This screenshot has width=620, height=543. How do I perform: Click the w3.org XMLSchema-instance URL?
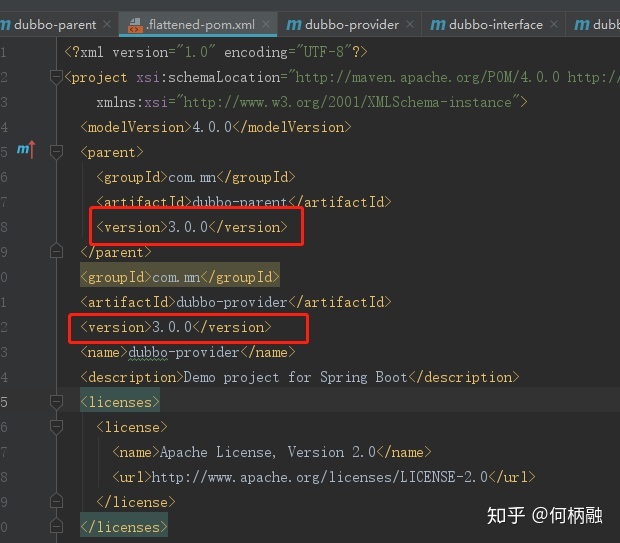(x=348, y=102)
